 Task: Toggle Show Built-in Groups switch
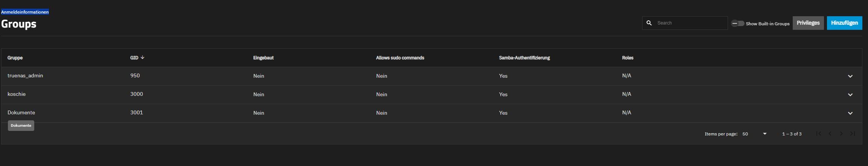[x=738, y=23]
